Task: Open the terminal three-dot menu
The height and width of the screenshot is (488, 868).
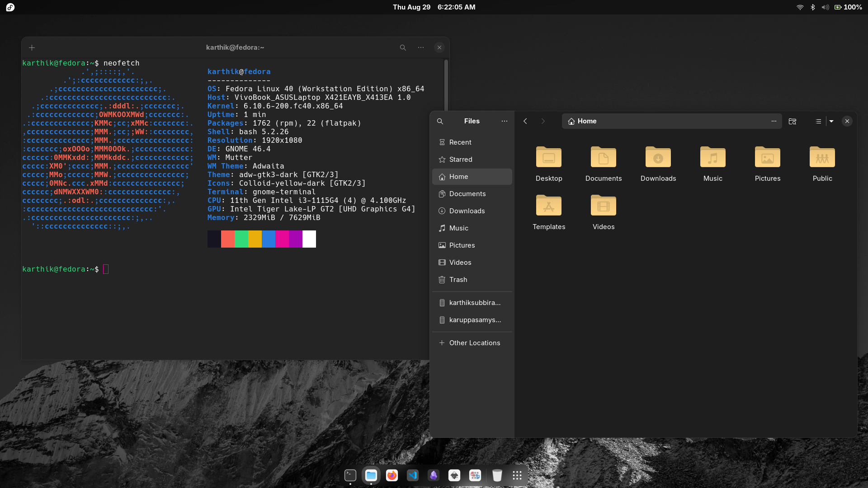Action: (x=421, y=47)
